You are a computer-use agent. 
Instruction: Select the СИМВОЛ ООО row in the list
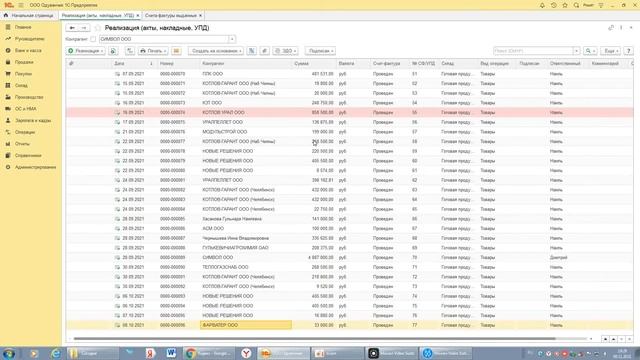click(x=350, y=258)
